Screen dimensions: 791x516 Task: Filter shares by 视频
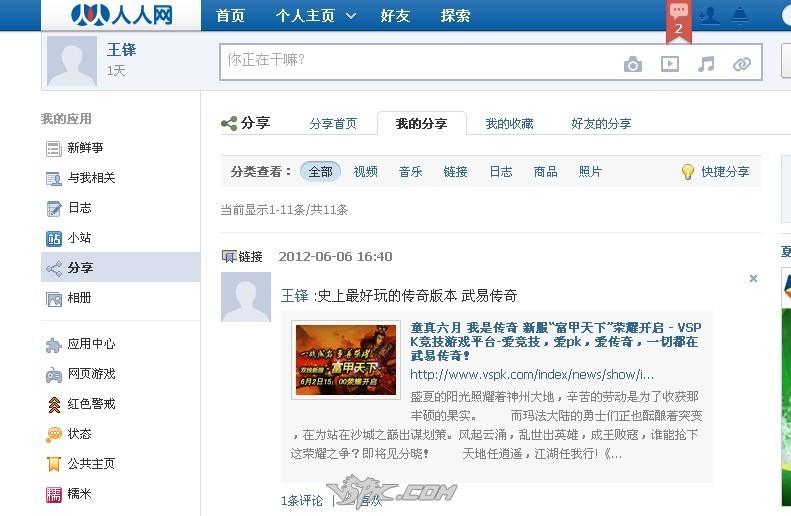pyautogui.click(x=366, y=171)
